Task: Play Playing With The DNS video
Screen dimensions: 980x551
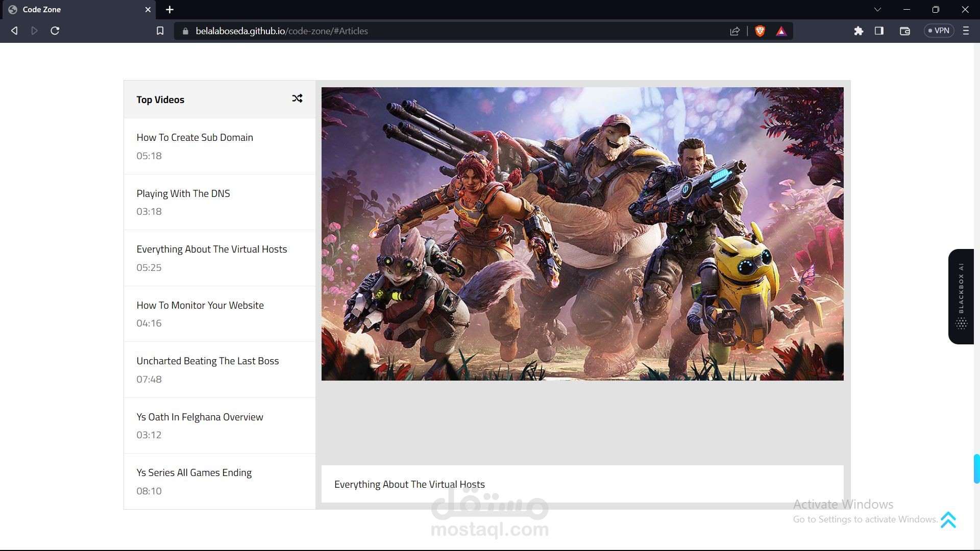Action: (x=219, y=202)
